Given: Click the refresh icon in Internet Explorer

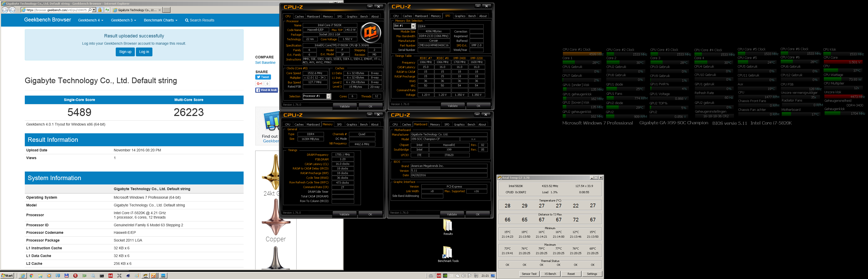Looking at the screenshot, I should tap(107, 10).
